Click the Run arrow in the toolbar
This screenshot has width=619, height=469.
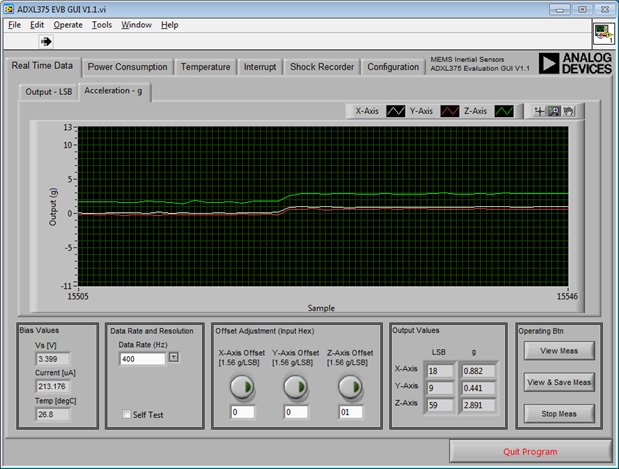coord(46,42)
